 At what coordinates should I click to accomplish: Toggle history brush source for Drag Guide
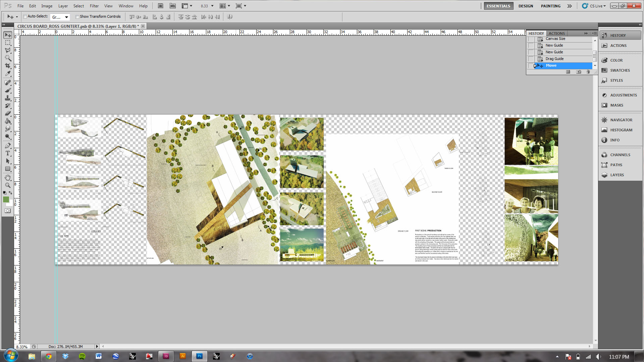[x=531, y=59]
